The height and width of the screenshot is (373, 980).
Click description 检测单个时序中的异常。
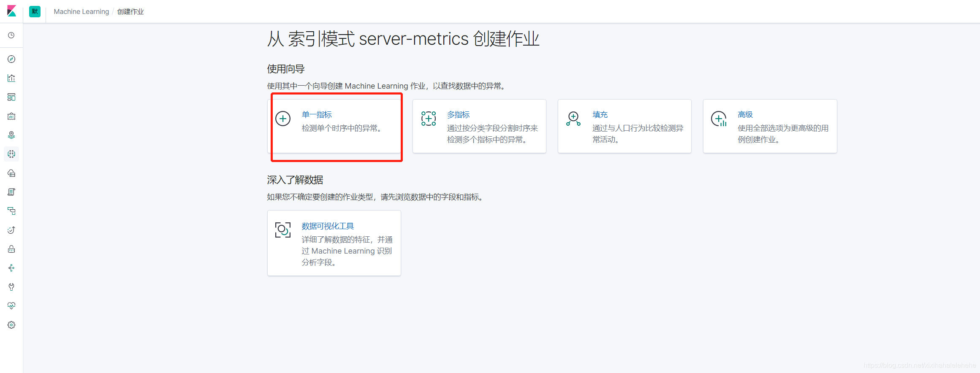343,128
